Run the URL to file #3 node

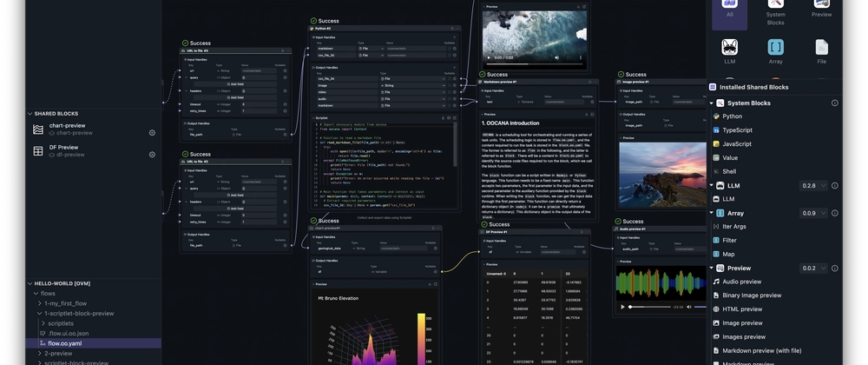click(x=284, y=50)
